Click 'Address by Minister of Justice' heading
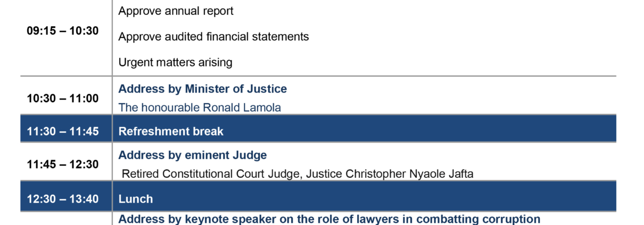644x225 pixels. pos(202,89)
